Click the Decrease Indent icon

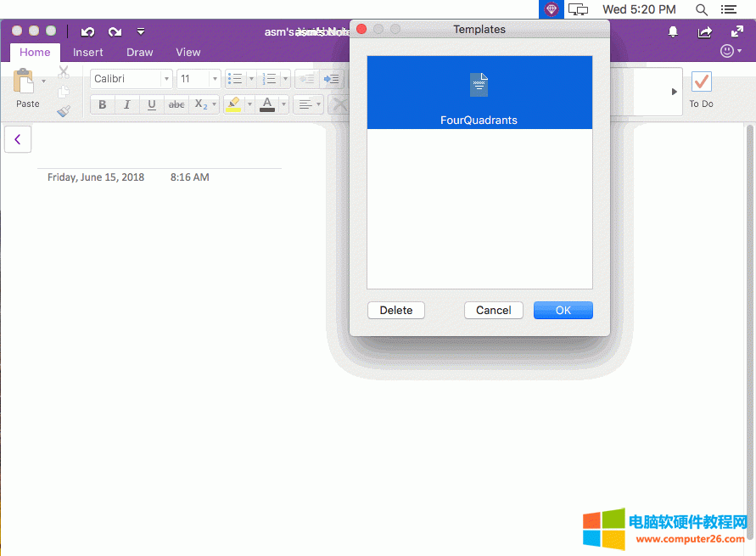click(306, 79)
